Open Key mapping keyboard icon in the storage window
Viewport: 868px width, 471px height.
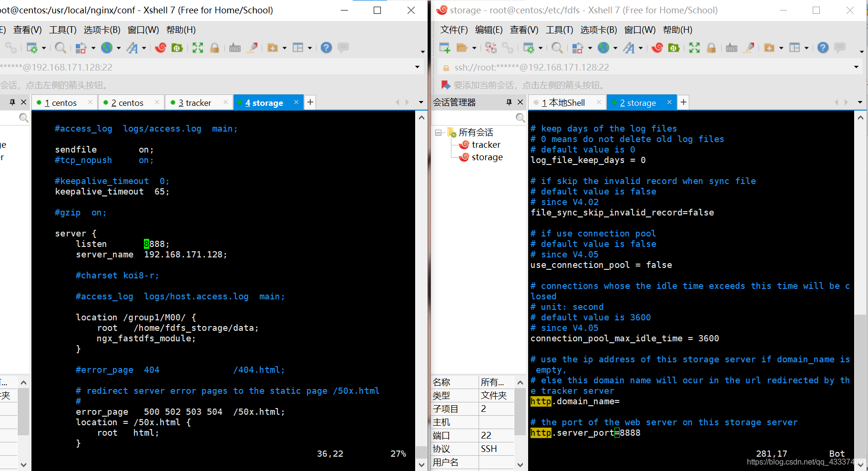[x=732, y=48]
